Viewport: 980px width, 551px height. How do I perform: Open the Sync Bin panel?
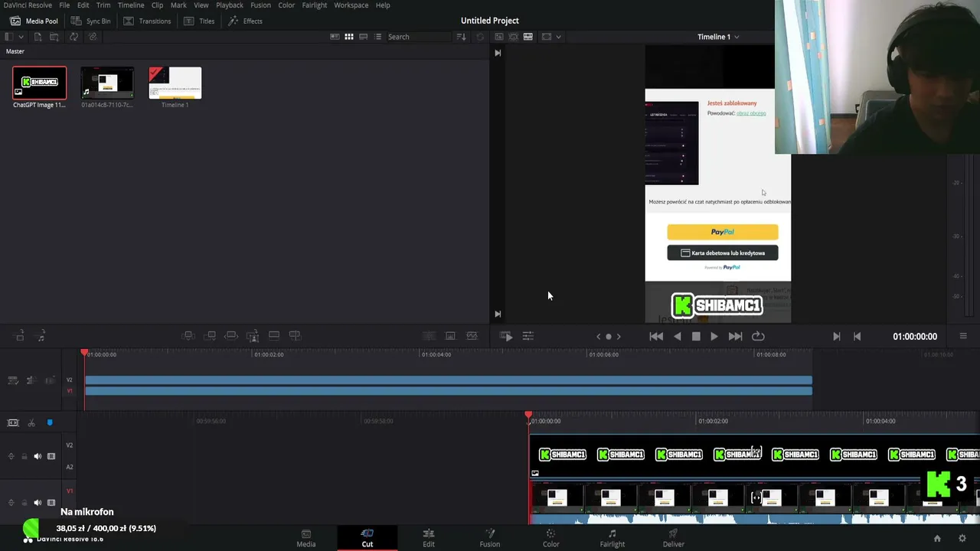coord(90,21)
